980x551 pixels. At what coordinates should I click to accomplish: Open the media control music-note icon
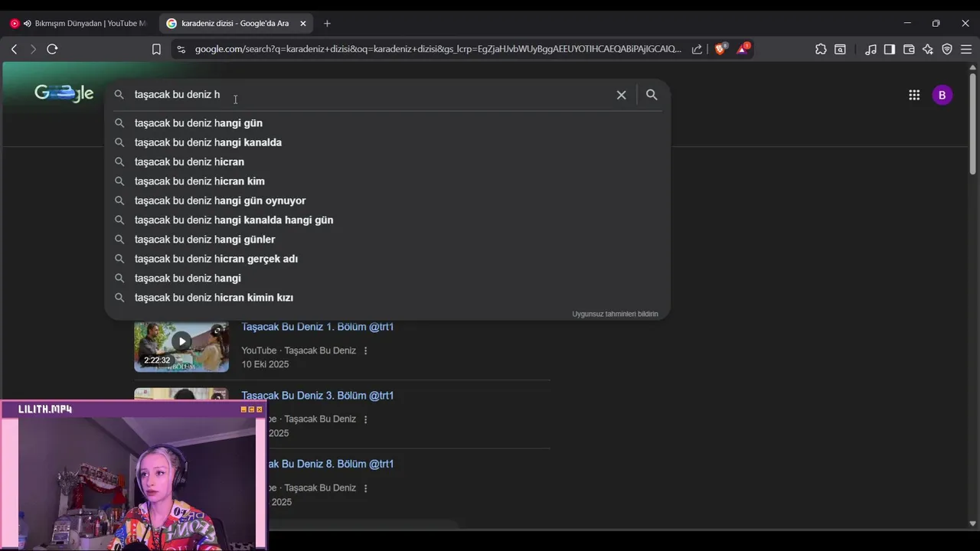(x=871, y=49)
